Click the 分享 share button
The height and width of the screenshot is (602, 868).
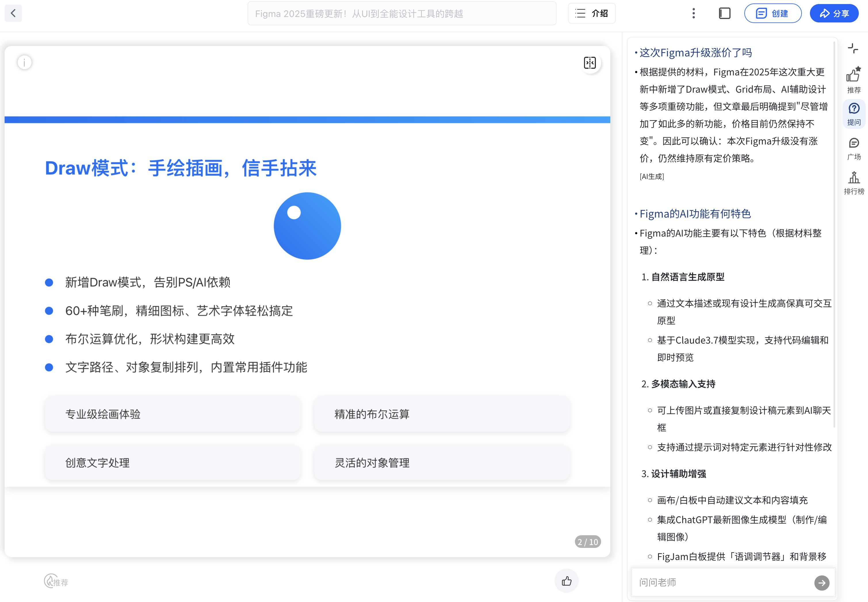(834, 13)
